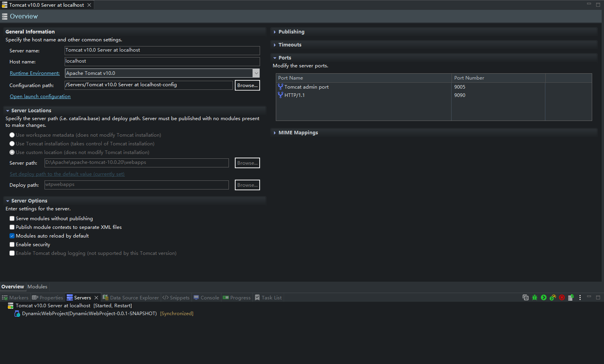
Task: Toggle Enable Tomcat debug logging checkbox
Action: coord(12,253)
